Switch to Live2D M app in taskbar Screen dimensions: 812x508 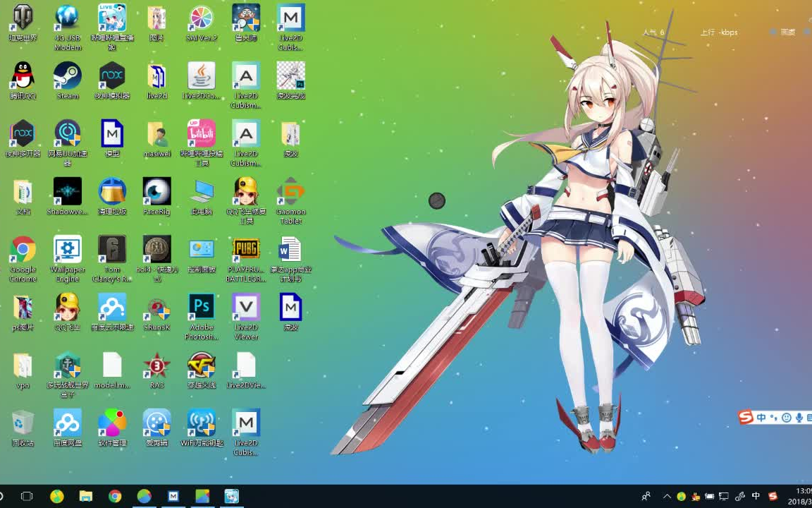173,497
